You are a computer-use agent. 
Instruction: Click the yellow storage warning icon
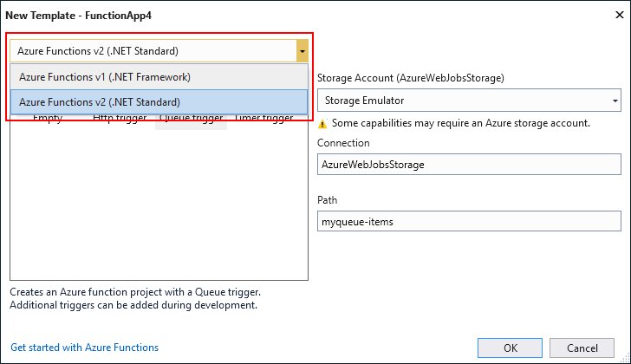coord(322,124)
